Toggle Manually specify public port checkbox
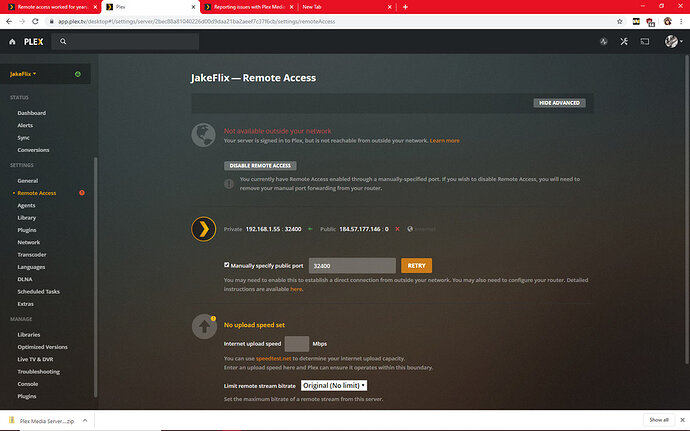Viewport: 690px width, 431px height. 227,265
